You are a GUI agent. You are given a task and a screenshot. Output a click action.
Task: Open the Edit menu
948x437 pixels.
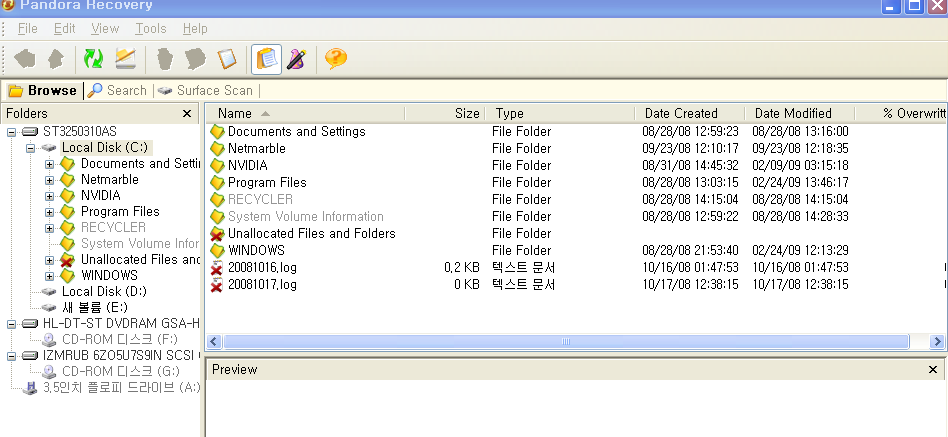pos(65,28)
